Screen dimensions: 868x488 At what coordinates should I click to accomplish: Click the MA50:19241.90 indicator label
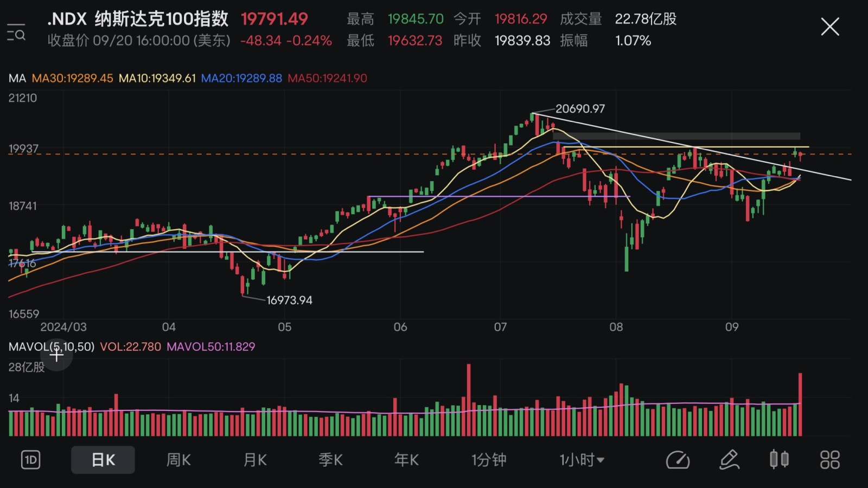pos(327,78)
